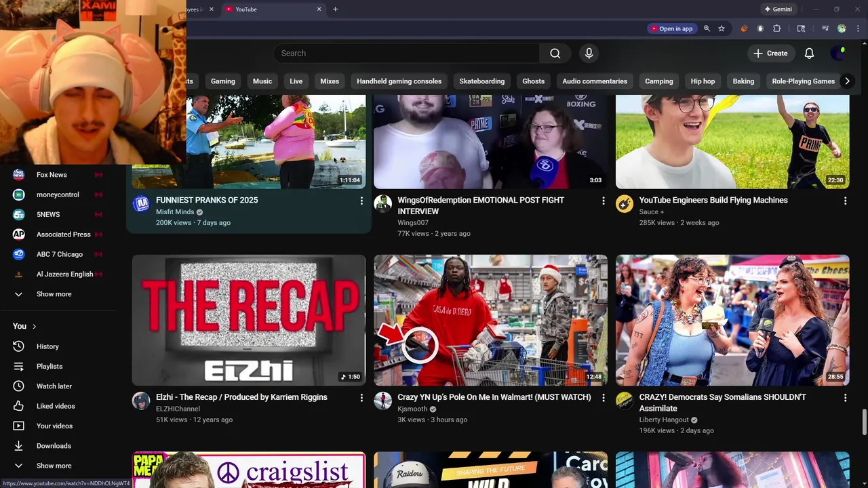Open Crazy YN Up's Pole video title
This screenshot has height=488, width=868.
(494, 397)
